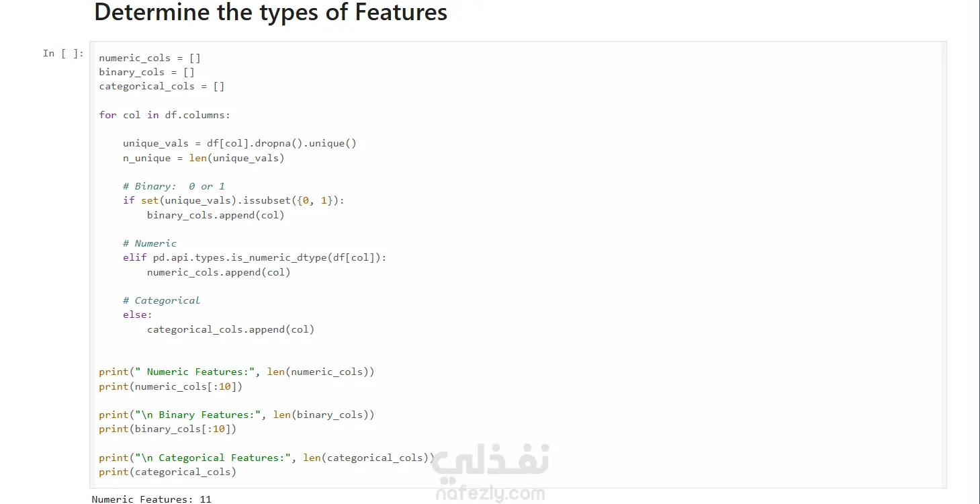Click the binary_cols = [] line

[x=147, y=72]
